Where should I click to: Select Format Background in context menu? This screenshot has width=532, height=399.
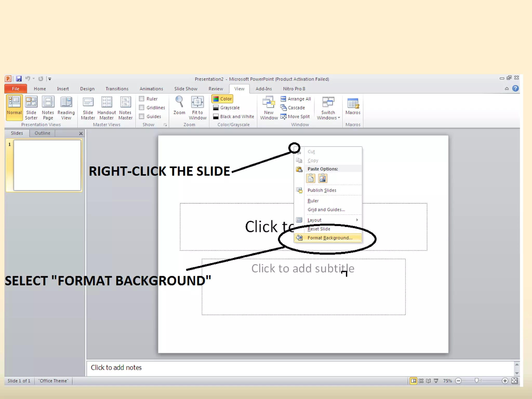(329, 238)
